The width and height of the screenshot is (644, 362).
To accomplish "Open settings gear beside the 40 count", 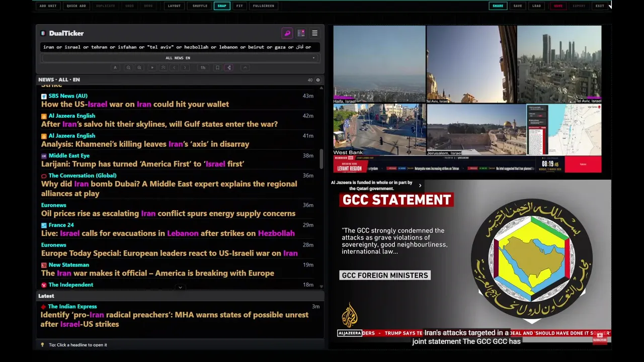I will [317, 80].
